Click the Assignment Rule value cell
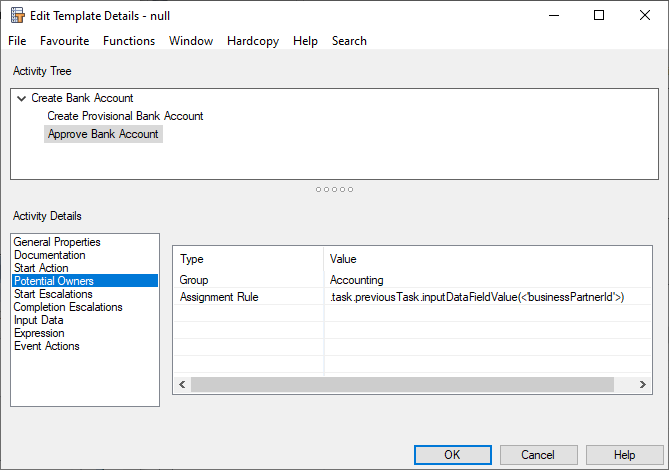Screen dimensions: 669x470 [477, 297]
